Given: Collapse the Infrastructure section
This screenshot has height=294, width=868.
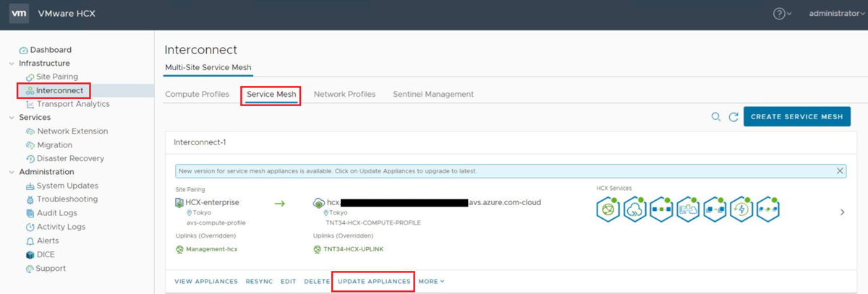Looking at the screenshot, I should pyautogui.click(x=12, y=64).
